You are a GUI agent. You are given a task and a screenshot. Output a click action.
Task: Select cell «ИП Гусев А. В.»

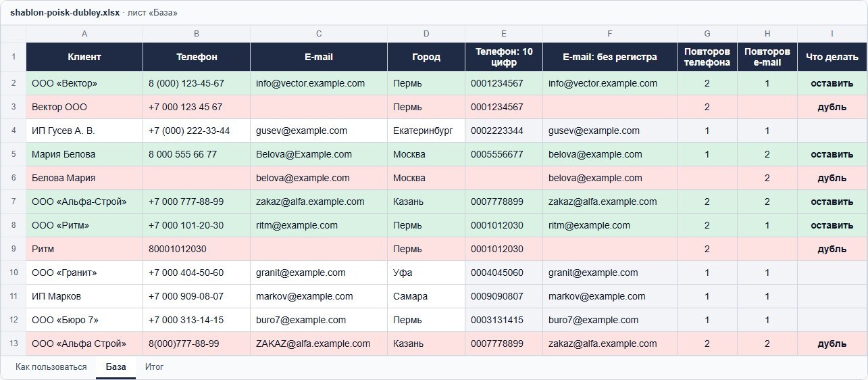click(84, 130)
